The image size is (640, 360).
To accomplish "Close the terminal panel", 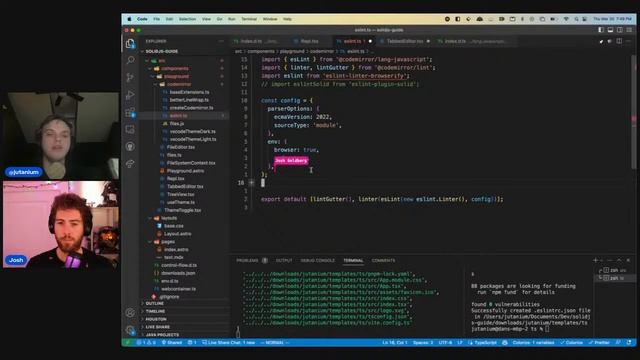I will (x=628, y=260).
